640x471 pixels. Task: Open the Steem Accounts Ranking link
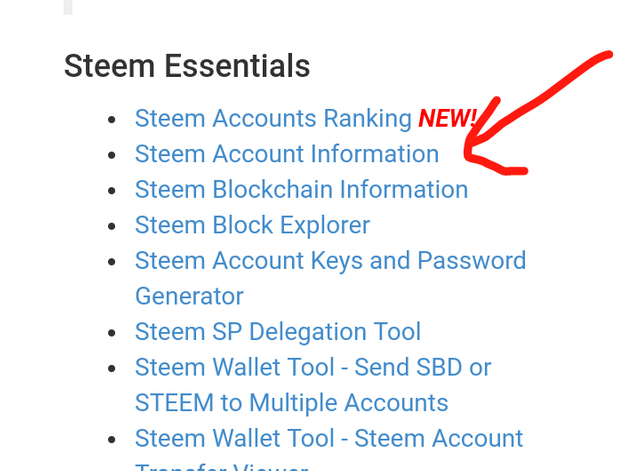pos(273,119)
